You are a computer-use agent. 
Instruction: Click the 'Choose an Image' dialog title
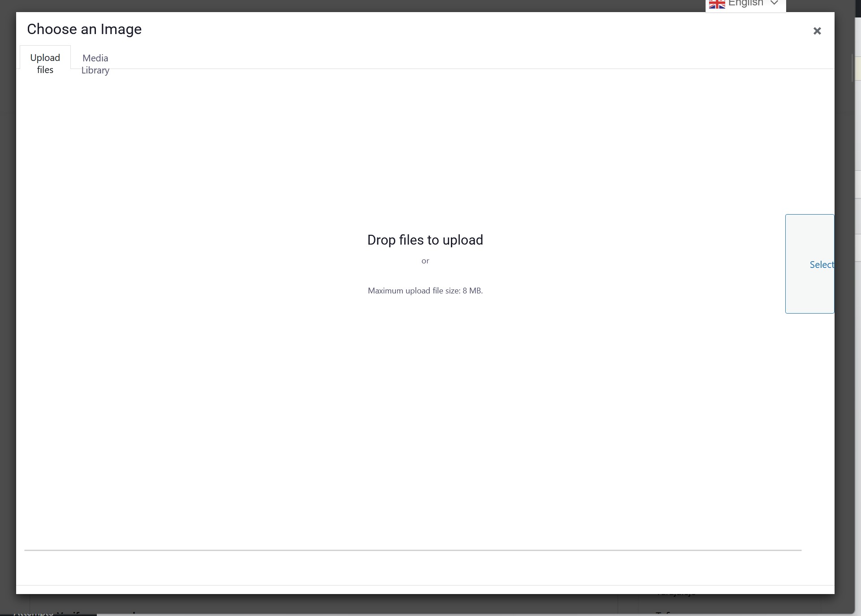tap(84, 30)
